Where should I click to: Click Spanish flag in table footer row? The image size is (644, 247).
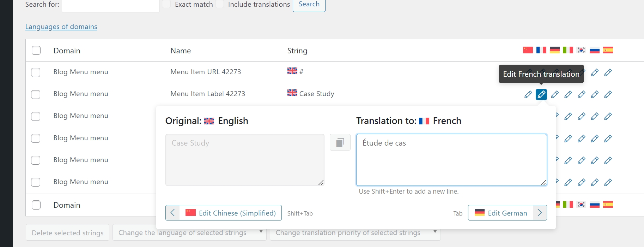pyautogui.click(x=608, y=204)
